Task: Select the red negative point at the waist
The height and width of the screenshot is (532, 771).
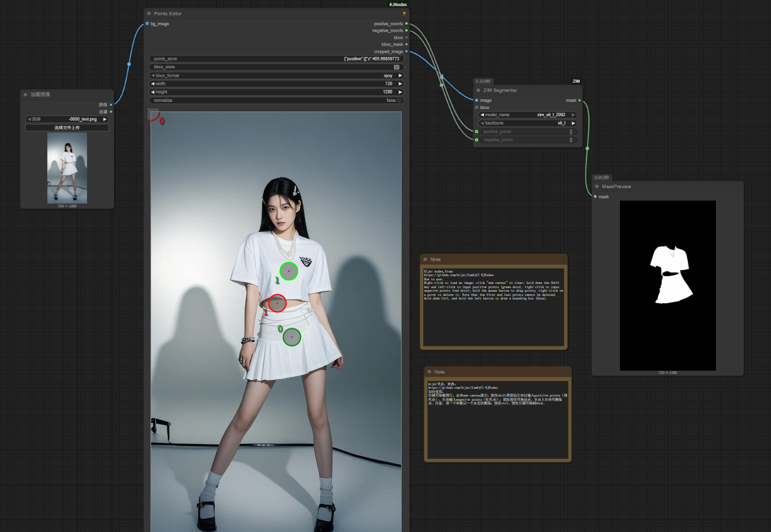Action: 277,304
